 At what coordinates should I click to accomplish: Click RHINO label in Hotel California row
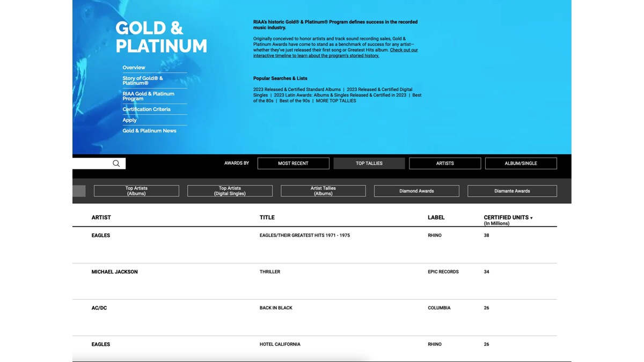point(435,344)
